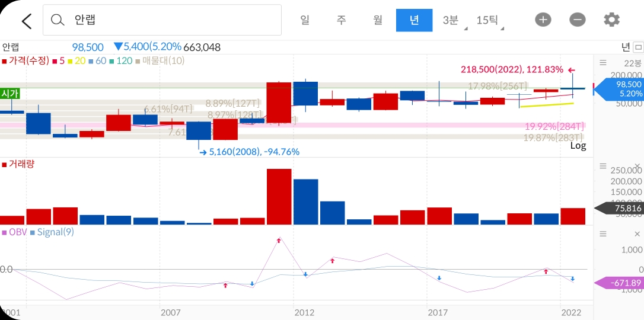This screenshot has width=644, height=320.
Task: Click the yellow 20 moving average legend
Action: pos(76,61)
